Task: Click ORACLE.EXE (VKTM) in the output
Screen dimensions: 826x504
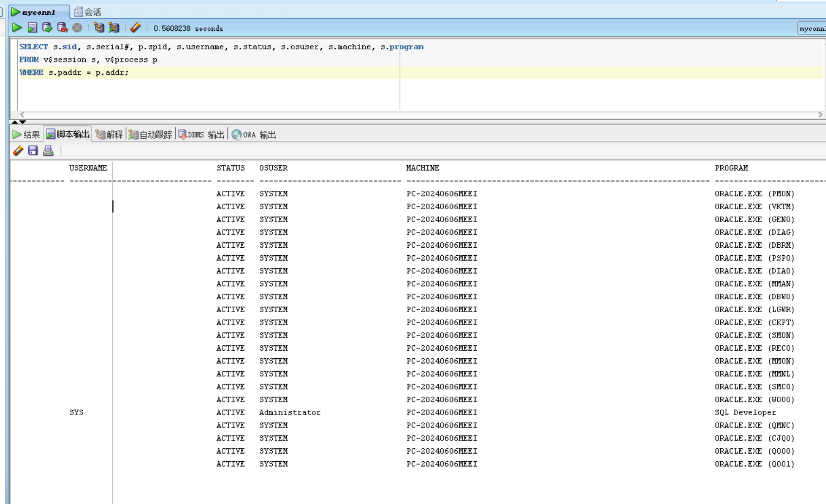Action: coord(754,206)
